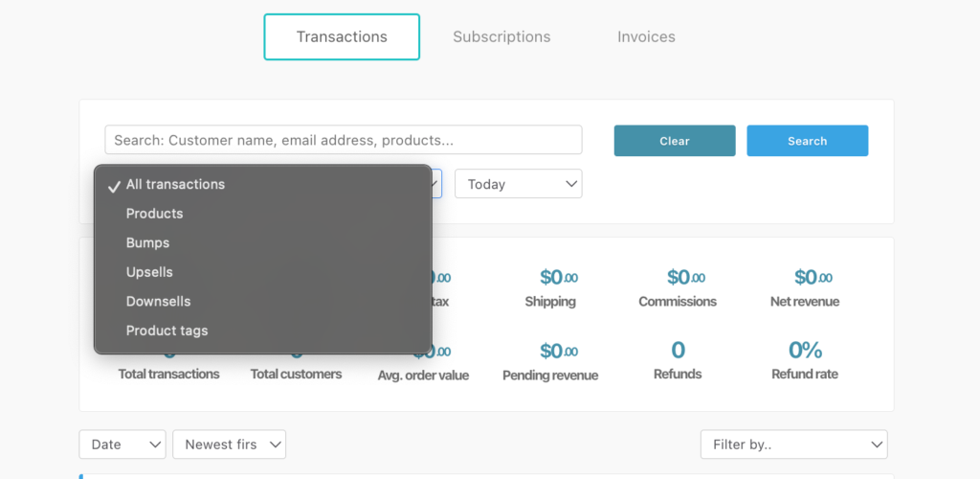
Task: Open the Today date range dropdown
Action: (x=518, y=184)
